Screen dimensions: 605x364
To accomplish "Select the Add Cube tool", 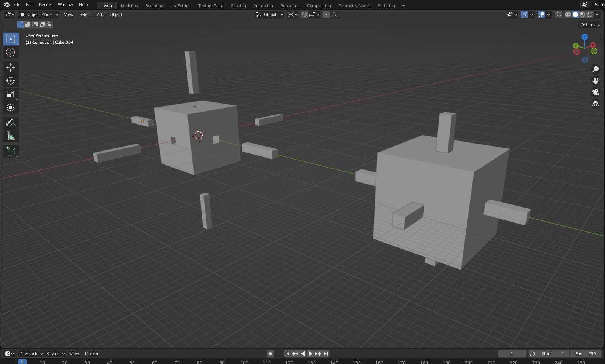I will (x=11, y=152).
